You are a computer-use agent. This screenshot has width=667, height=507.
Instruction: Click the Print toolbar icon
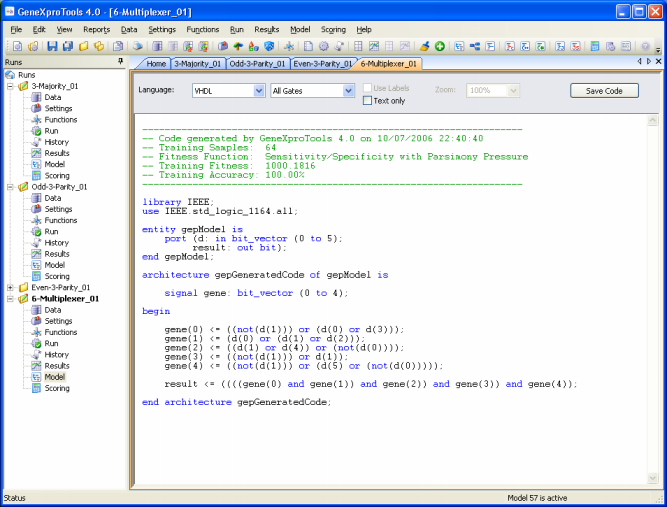138,46
